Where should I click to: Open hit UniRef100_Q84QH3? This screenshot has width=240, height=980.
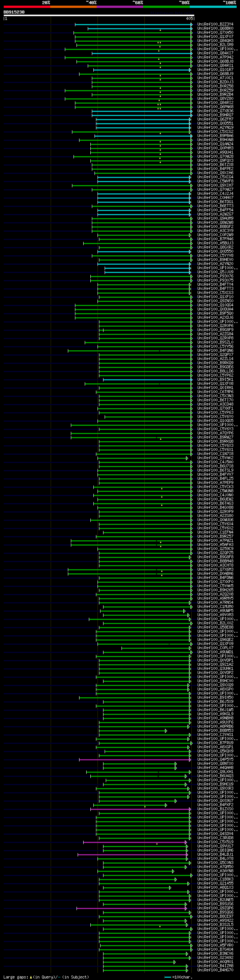click(x=215, y=41)
